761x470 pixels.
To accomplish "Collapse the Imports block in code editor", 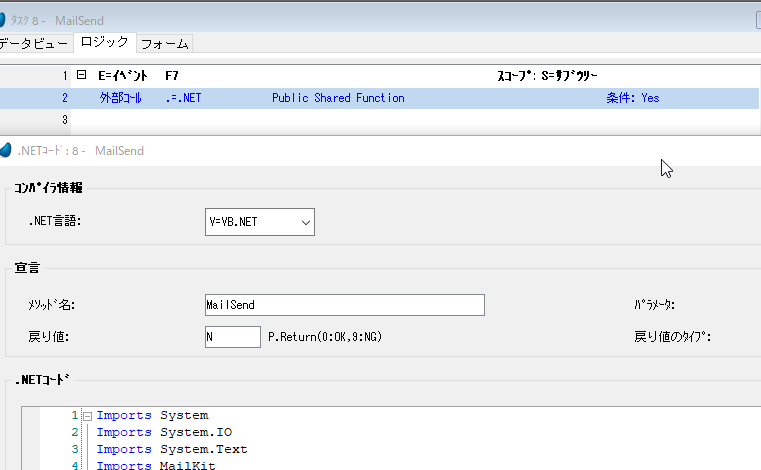I will (x=87, y=416).
